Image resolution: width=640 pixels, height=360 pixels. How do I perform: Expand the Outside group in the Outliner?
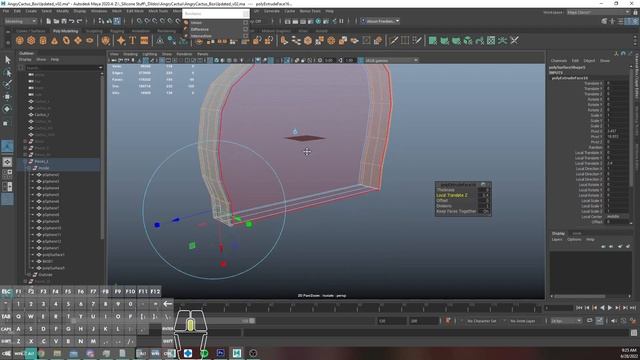point(29,275)
